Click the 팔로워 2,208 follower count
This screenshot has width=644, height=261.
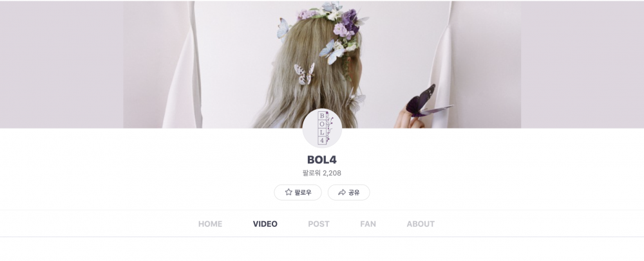tap(322, 173)
